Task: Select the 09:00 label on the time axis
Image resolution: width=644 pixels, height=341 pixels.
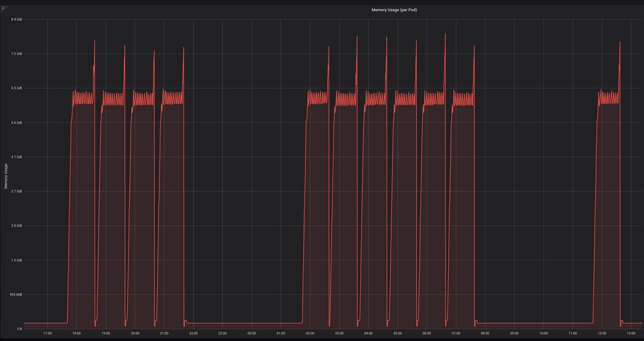Action: click(514, 333)
